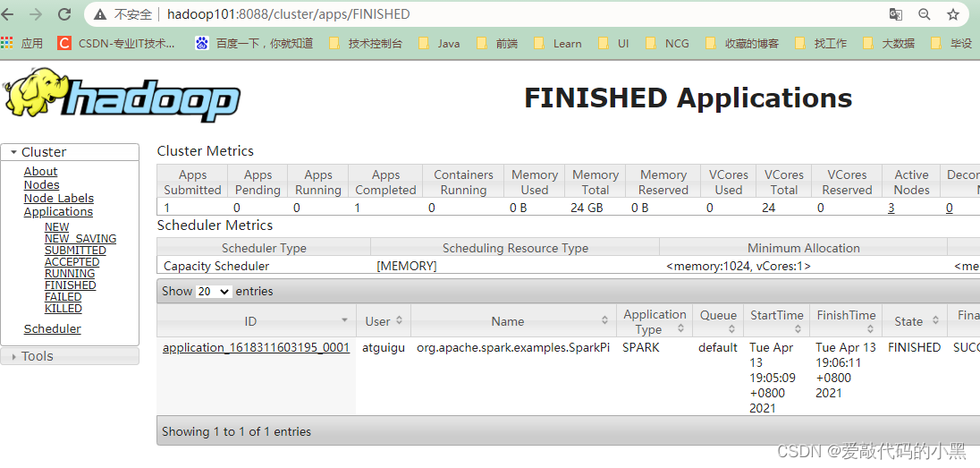Click the Active Nodes count 3
The width and height of the screenshot is (980, 468).
(891, 208)
